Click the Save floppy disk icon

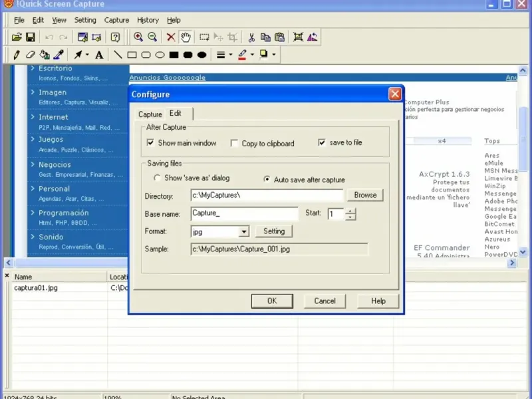[31, 37]
